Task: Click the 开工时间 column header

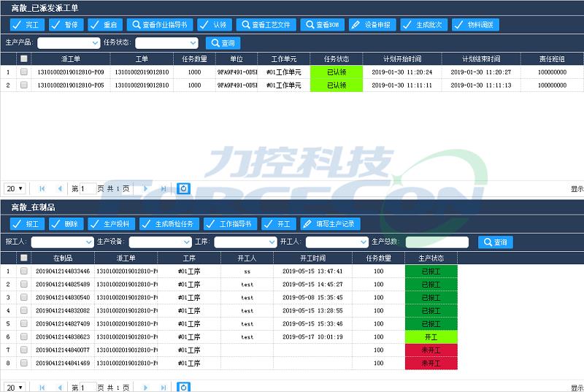Action: [312, 258]
